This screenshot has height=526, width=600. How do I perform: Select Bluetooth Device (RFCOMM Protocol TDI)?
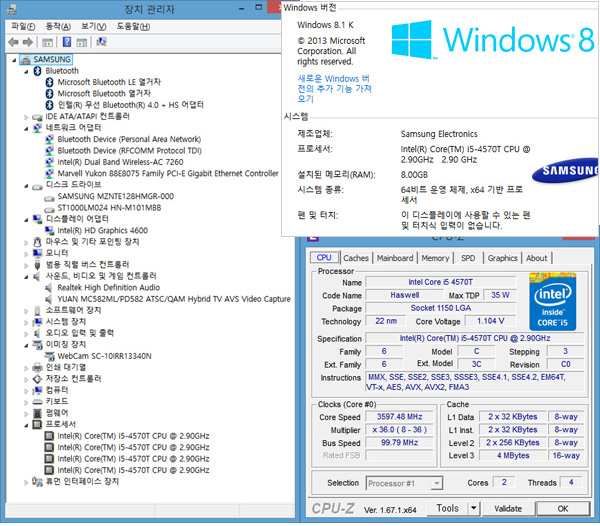tap(129, 151)
